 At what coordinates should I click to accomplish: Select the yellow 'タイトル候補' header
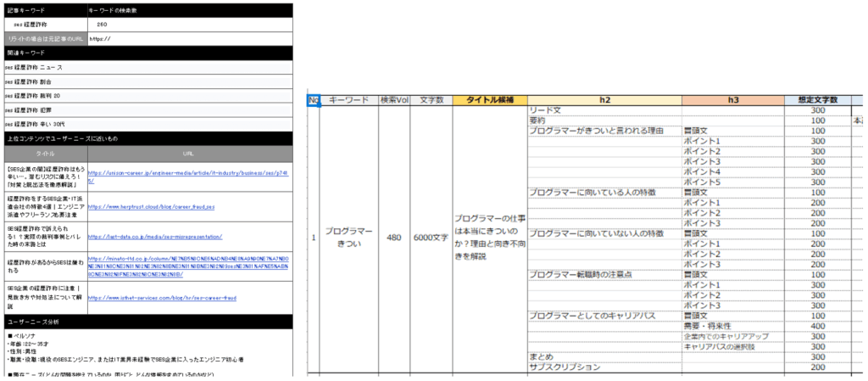[x=490, y=100]
